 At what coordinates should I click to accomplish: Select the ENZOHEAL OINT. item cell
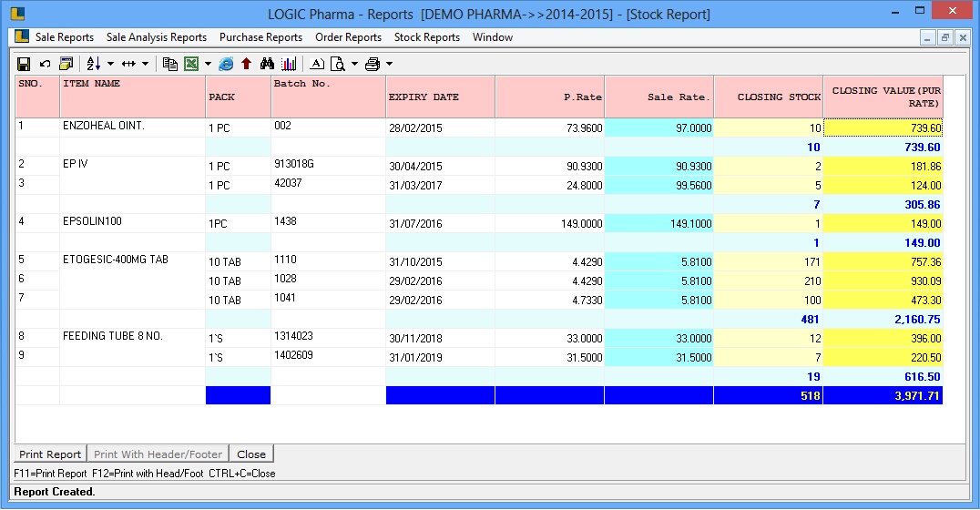[132, 127]
